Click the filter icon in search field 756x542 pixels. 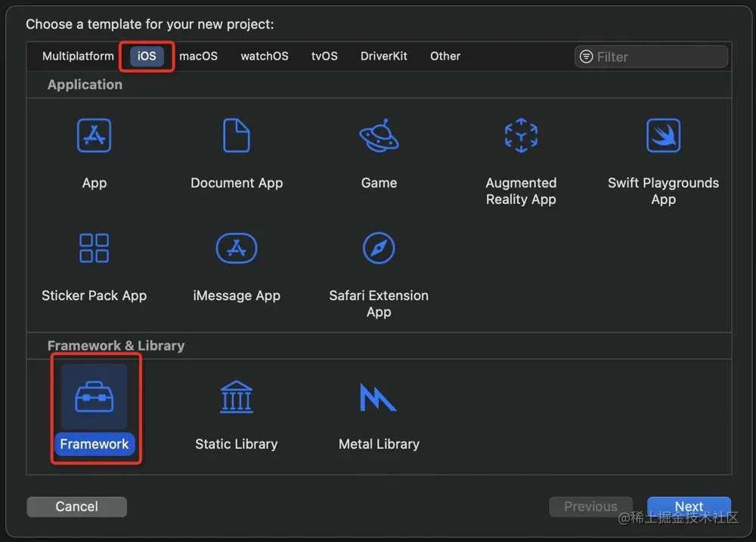pyautogui.click(x=587, y=57)
